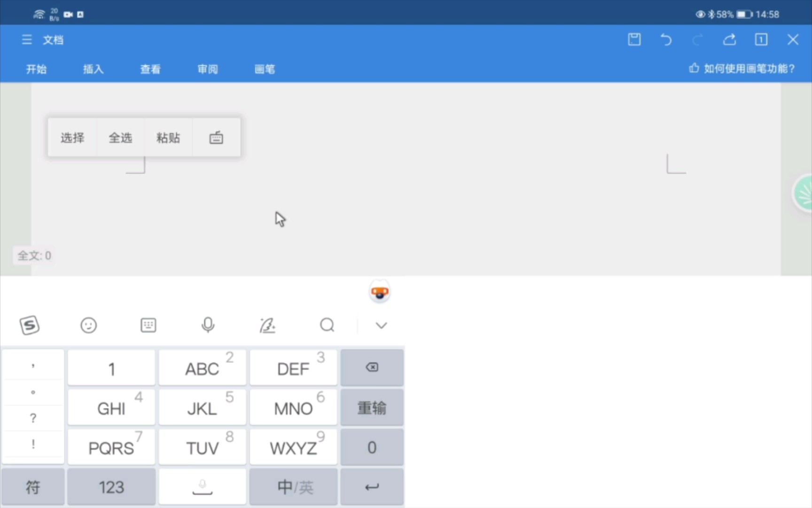The width and height of the screenshot is (812, 508).
Task: Tap the eye comfort icon in status bar
Action: point(701,15)
